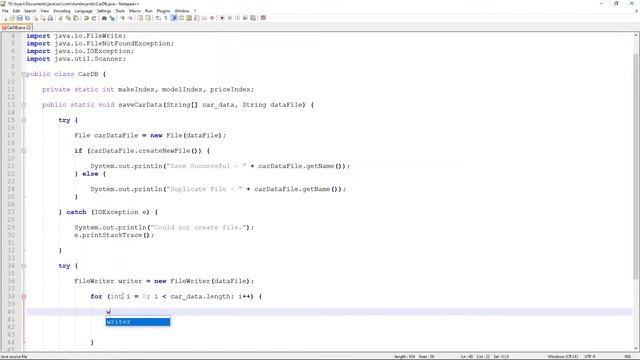Click the Zoom In toolbar icon
640x360 pixels.
click(x=122, y=18)
